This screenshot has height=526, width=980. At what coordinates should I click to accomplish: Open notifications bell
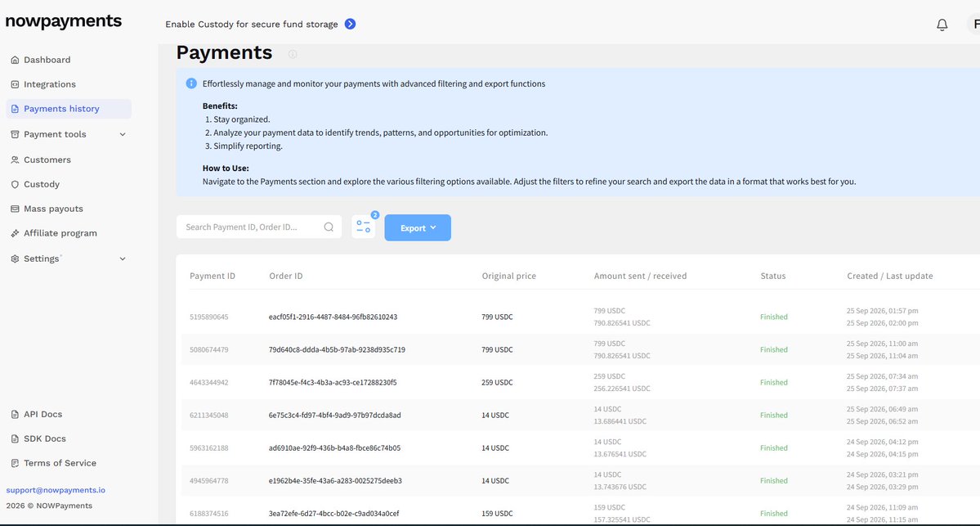tap(942, 25)
